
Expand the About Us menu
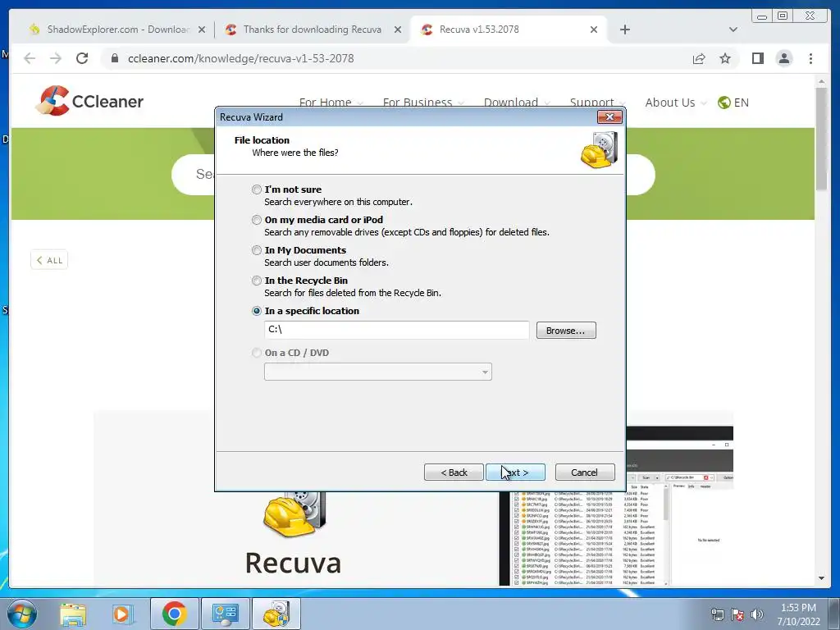[676, 103]
